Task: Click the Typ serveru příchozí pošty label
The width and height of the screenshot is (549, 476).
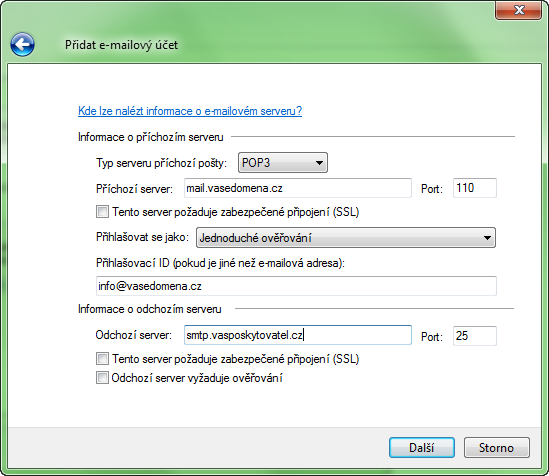Action: (161, 163)
